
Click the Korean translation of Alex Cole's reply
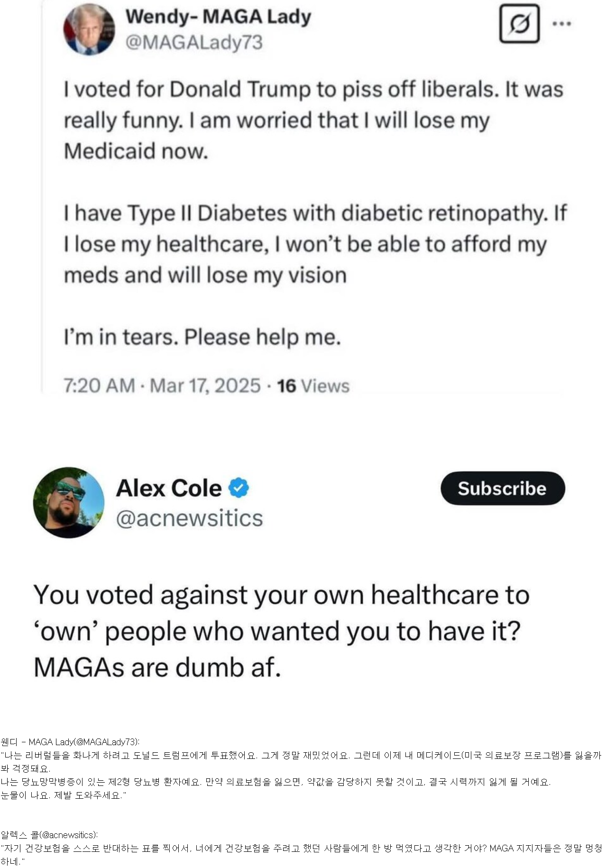point(302,848)
